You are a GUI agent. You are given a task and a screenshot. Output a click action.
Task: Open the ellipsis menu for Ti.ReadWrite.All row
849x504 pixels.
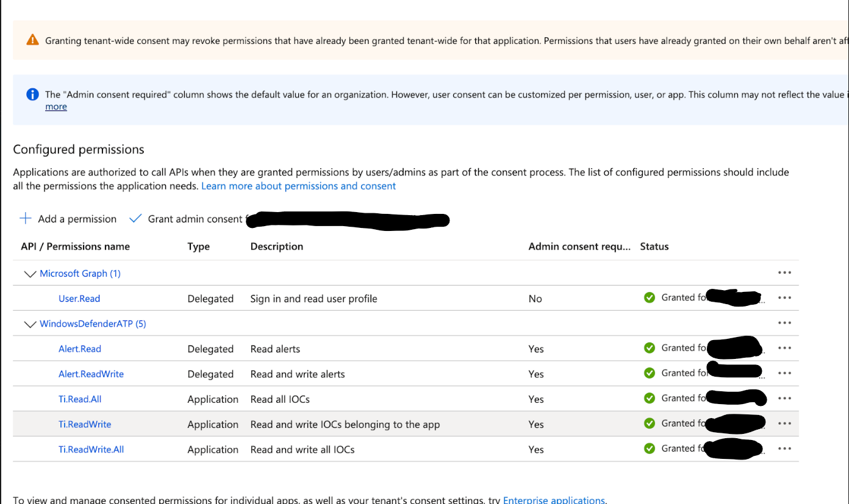[785, 449]
